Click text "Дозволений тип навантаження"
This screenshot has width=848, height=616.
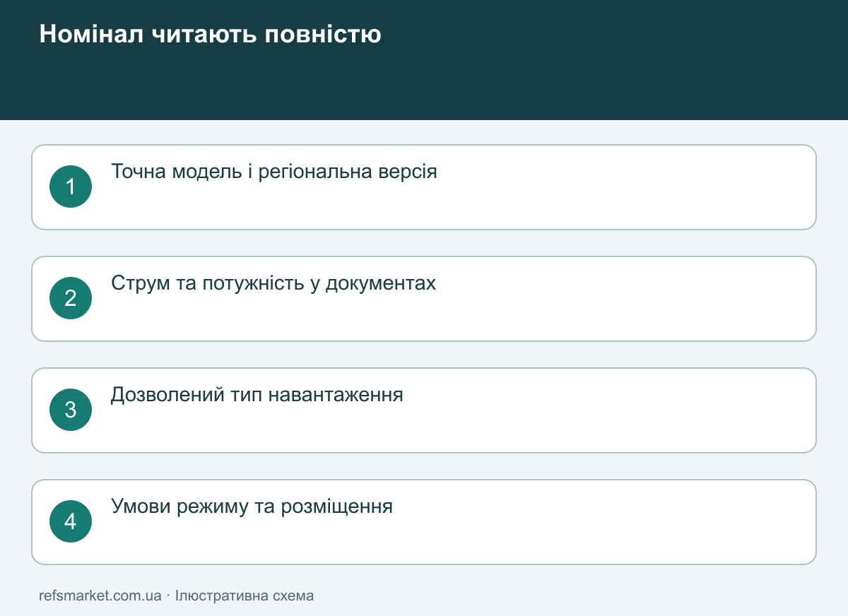click(257, 395)
